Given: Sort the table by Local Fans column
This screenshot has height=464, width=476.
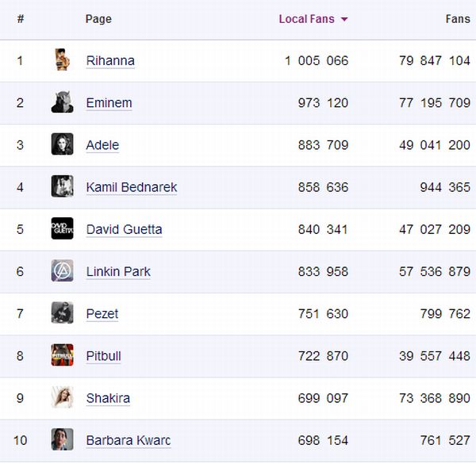Looking at the screenshot, I should click(x=306, y=19).
